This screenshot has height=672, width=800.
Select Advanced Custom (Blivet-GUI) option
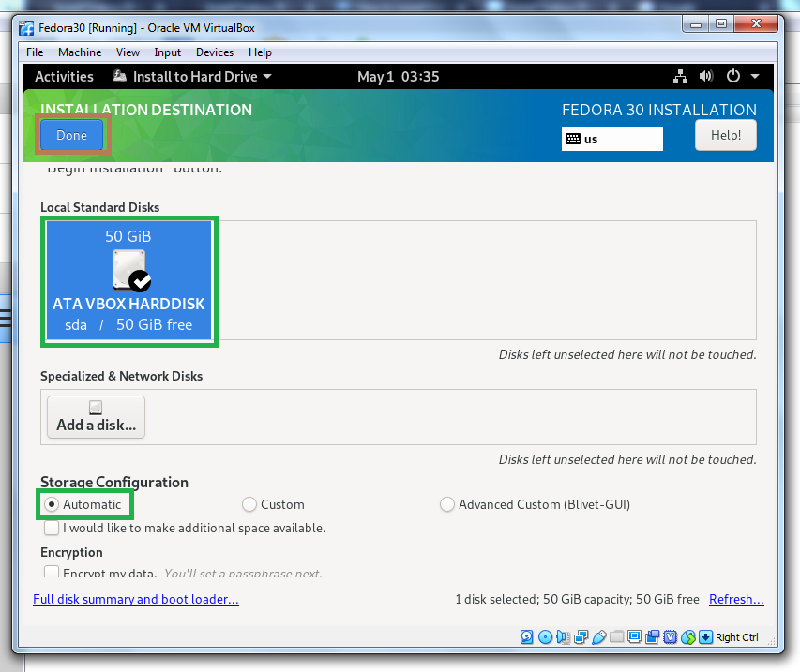(536, 504)
